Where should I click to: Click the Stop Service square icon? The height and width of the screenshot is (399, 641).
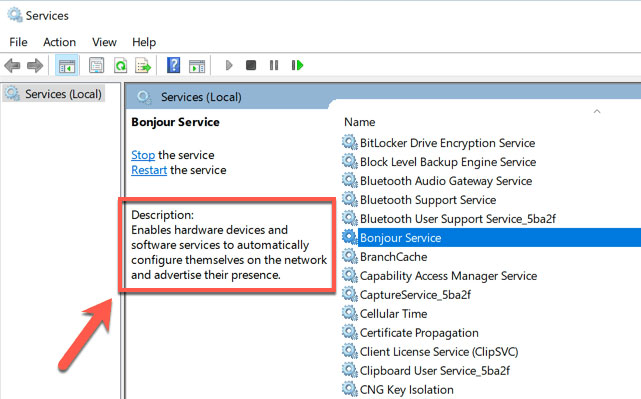click(x=251, y=65)
